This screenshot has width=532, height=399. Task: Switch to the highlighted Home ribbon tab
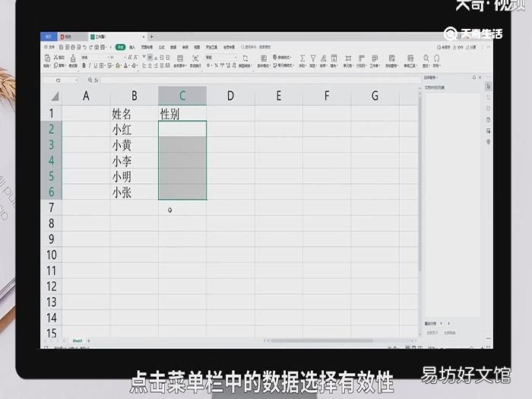(120, 47)
